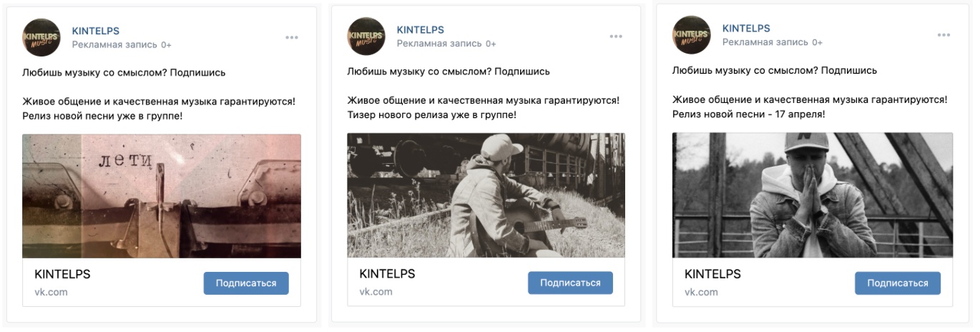Open the guitarist sitting on grass photo
Viewport: 980px width, 332px height.
486,195
